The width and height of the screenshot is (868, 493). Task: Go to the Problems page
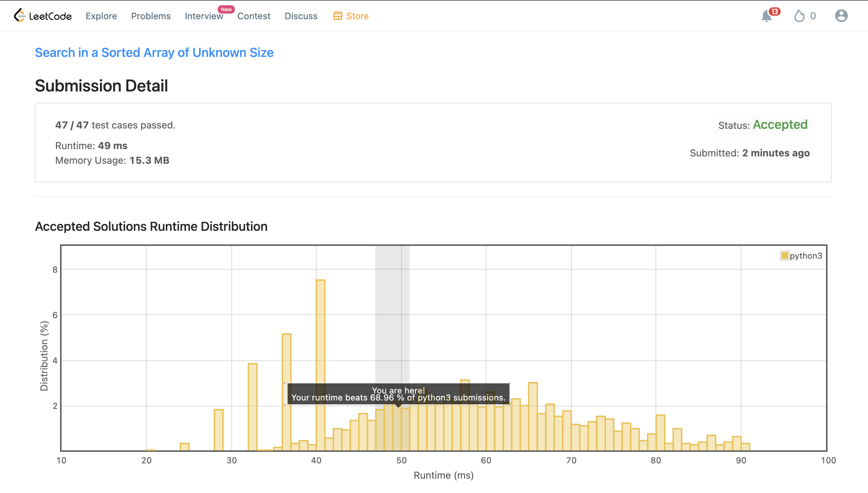[151, 16]
